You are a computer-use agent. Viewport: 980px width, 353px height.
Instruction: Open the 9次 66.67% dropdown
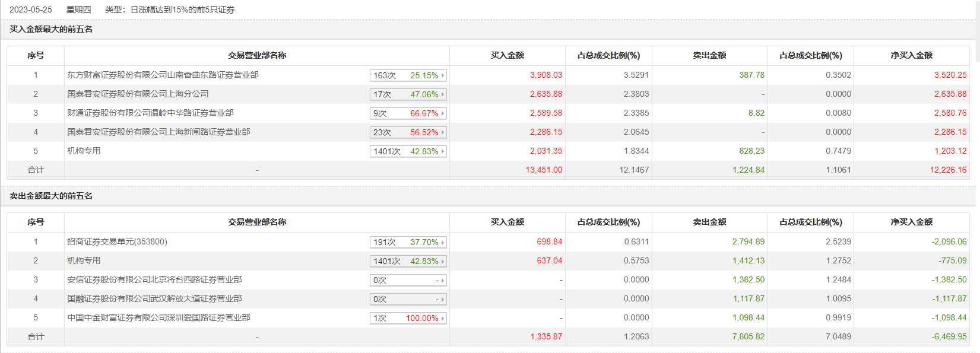pyautogui.click(x=408, y=113)
